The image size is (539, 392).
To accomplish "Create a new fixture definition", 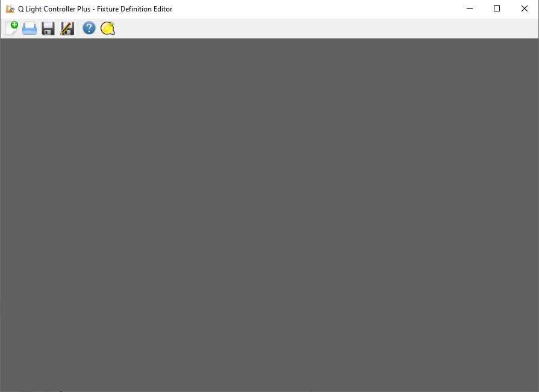I will 11,28.
